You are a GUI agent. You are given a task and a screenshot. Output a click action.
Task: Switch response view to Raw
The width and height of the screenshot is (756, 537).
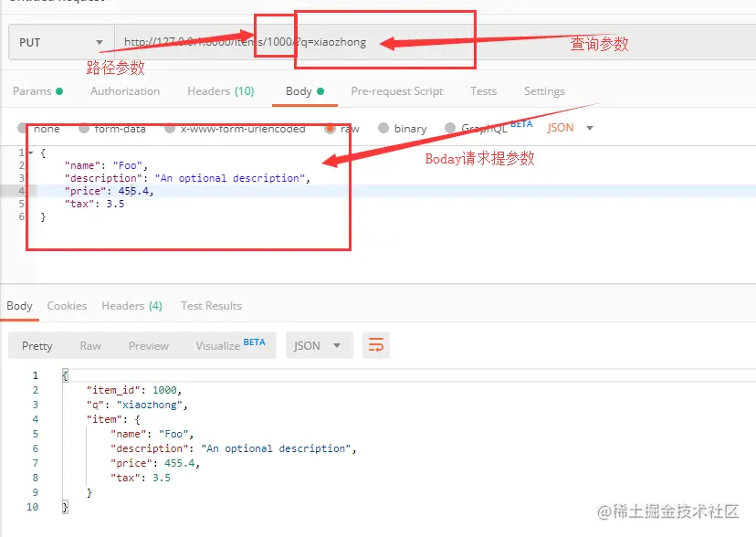click(x=90, y=345)
